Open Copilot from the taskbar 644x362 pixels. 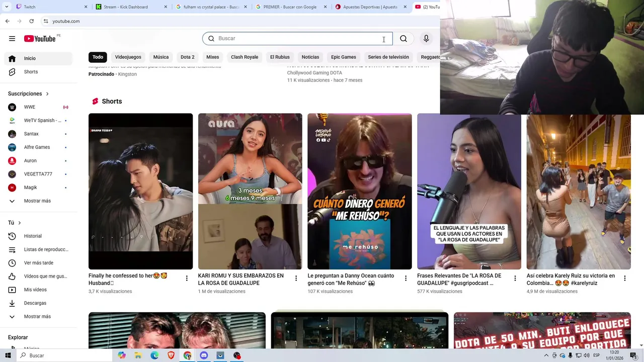click(122, 355)
